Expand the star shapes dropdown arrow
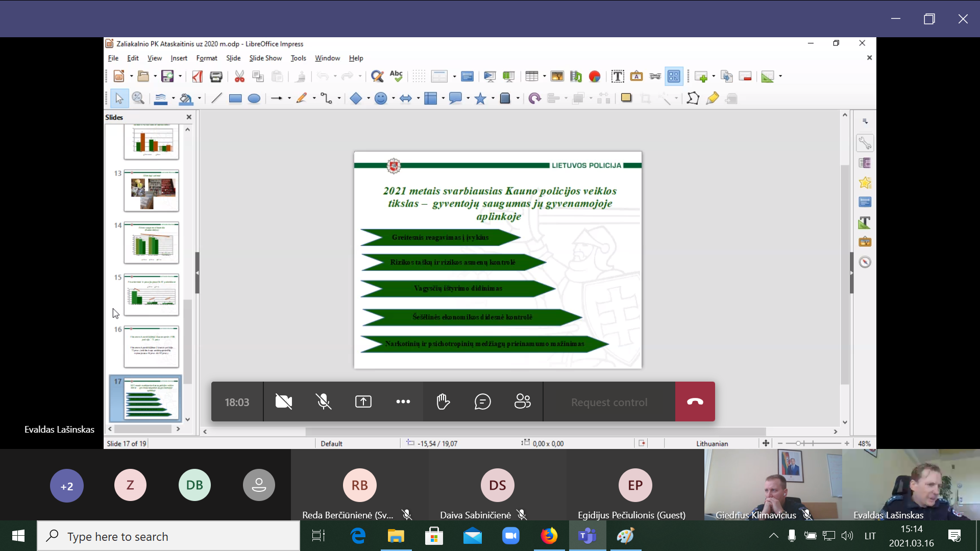This screenshot has height=551, width=980. tap(493, 98)
